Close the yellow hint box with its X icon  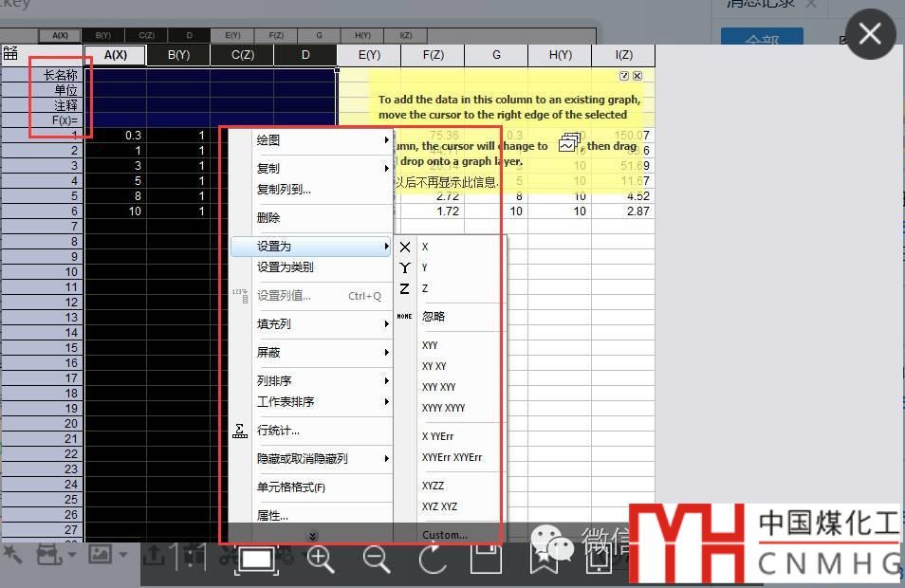tap(637, 76)
